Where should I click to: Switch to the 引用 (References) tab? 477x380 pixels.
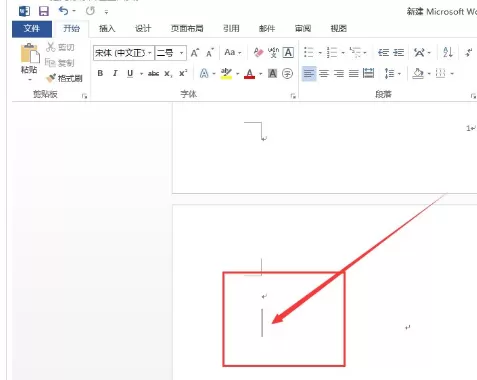tap(231, 29)
